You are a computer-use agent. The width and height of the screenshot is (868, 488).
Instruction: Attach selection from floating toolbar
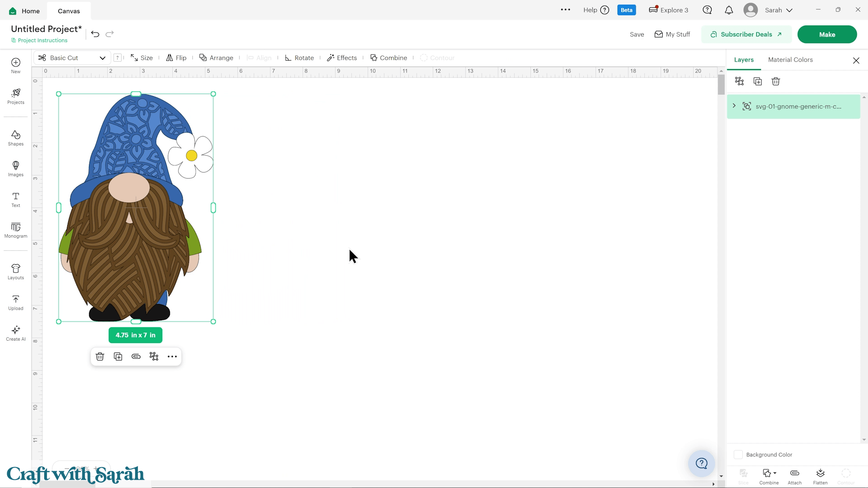[136, 357]
